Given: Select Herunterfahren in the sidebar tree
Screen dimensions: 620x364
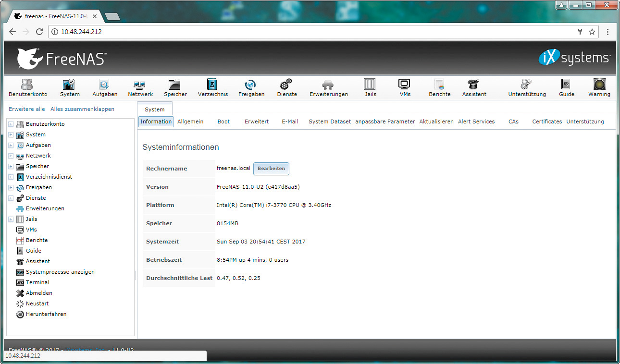Looking at the screenshot, I should pyautogui.click(x=46, y=315).
